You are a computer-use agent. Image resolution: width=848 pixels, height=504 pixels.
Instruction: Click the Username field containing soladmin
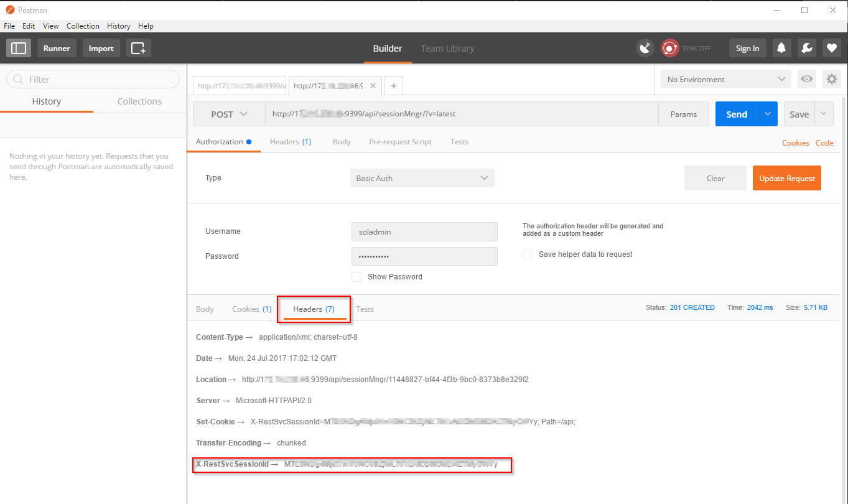[x=424, y=231]
